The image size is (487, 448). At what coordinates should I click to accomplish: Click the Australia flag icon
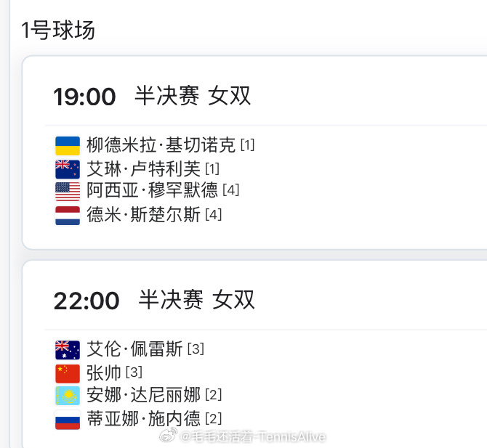click(68, 350)
